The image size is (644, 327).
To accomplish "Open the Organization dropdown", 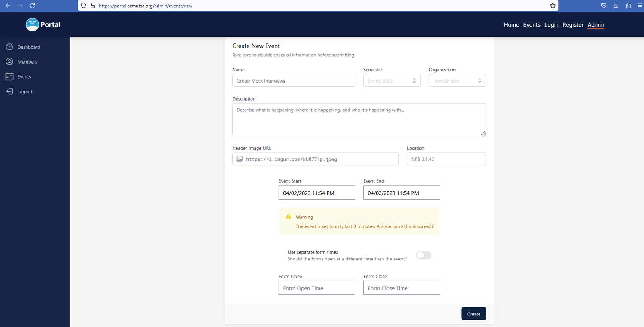I will (x=458, y=80).
